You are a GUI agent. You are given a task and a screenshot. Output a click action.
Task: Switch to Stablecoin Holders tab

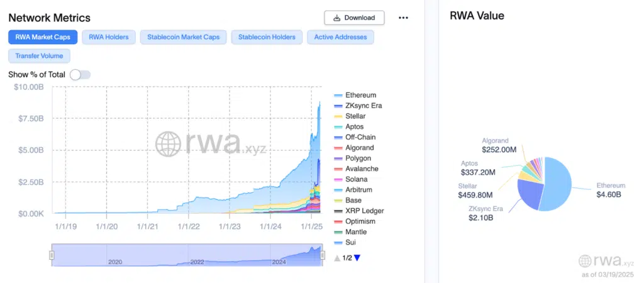tap(267, 37)
